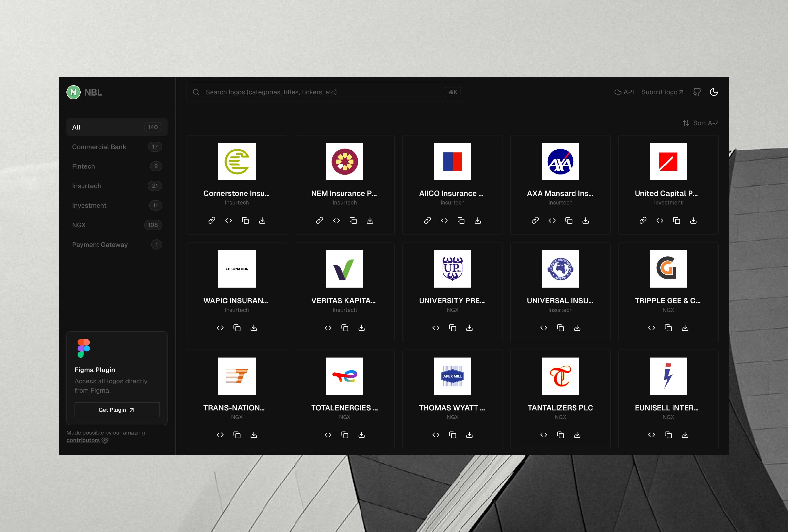Toggle dark mode moon icon
Image resolution: width=788 pixels, height=532 pixels.
point(714,92)
